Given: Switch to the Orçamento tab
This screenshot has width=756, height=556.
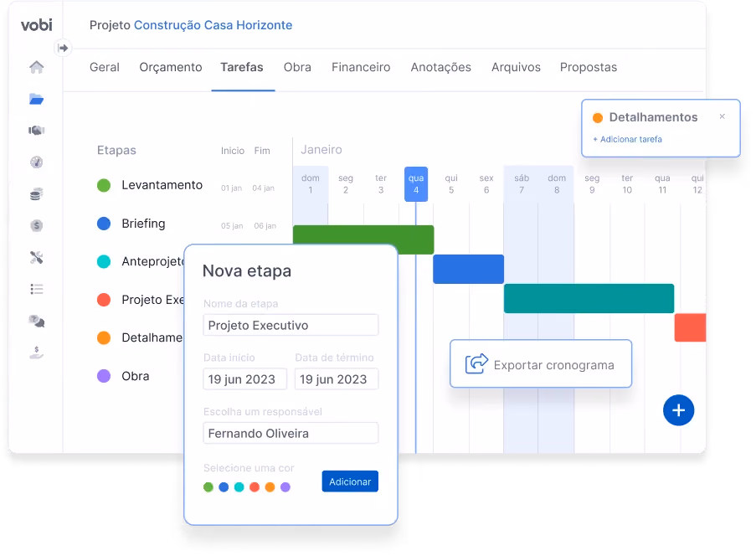Looking at the screenshot, I should (171, 67).
